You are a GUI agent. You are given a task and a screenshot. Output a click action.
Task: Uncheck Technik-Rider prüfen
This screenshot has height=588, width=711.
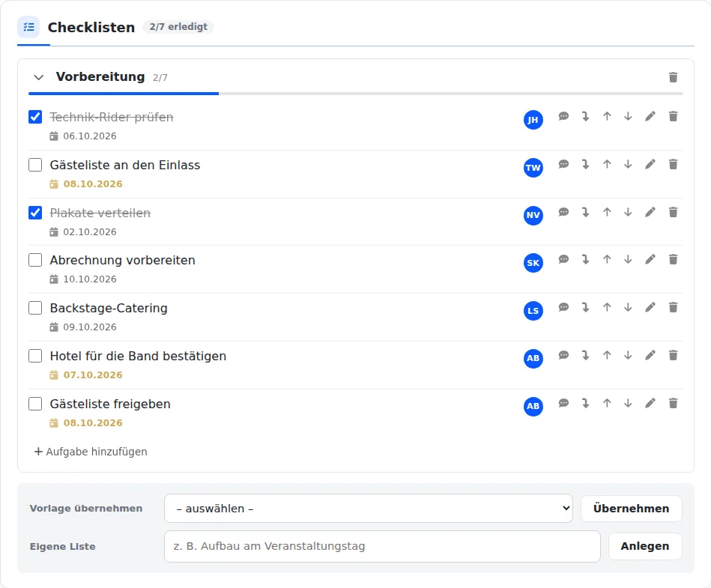tap(35, 117)
